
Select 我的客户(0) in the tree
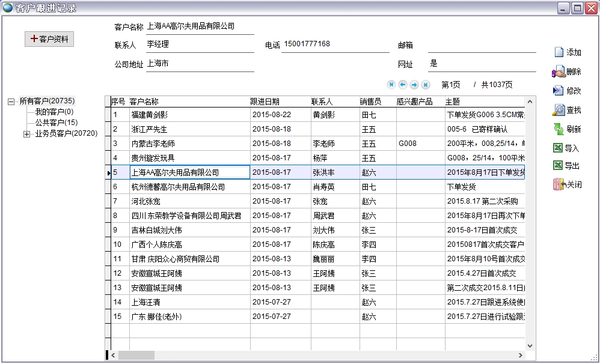(54, 112)
